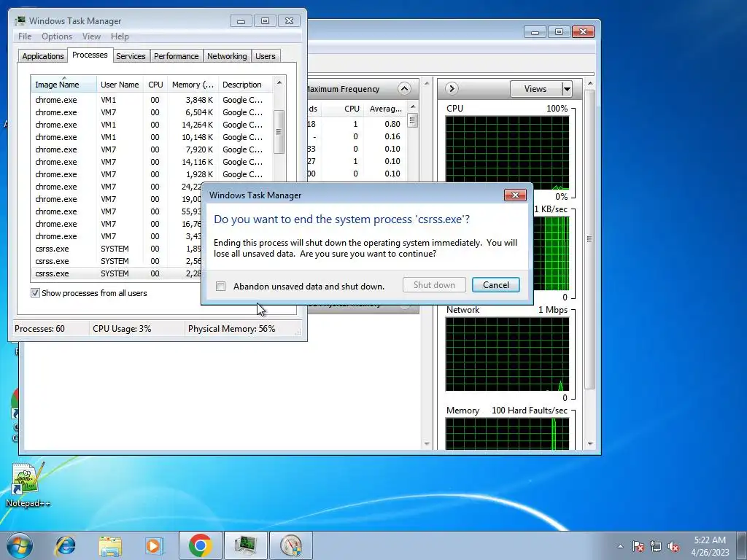Viewport: 747px width, 560px height.
Task: Select chrome.exe row using 3,848 K
Action: pos(152,100)
